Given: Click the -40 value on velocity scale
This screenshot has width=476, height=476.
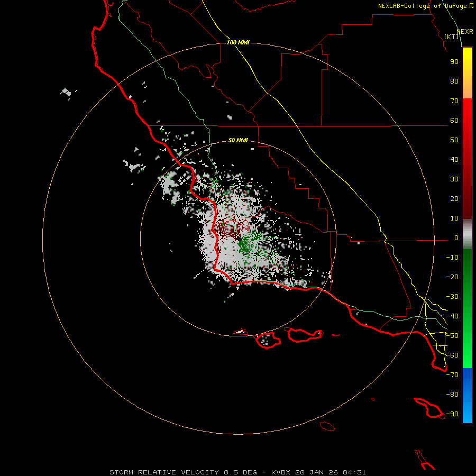Looking at the screenshot, I should click(x=452, y=316).
